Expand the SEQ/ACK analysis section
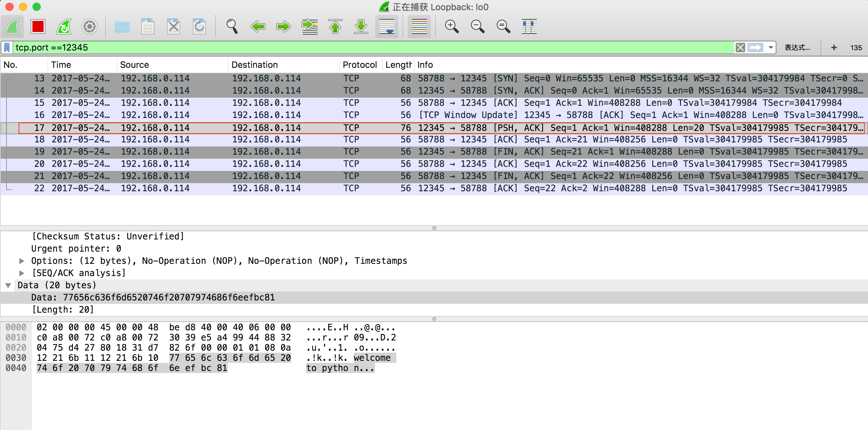 pos(22,273)
